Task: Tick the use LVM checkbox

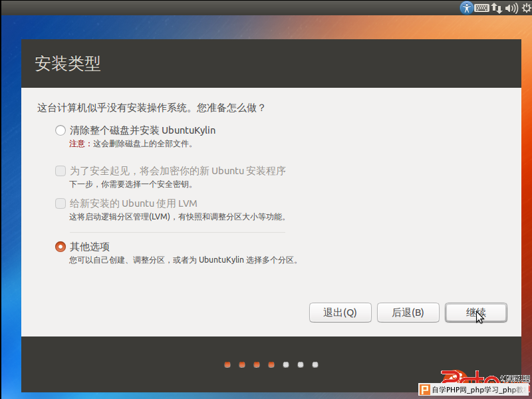Action: 61,203
